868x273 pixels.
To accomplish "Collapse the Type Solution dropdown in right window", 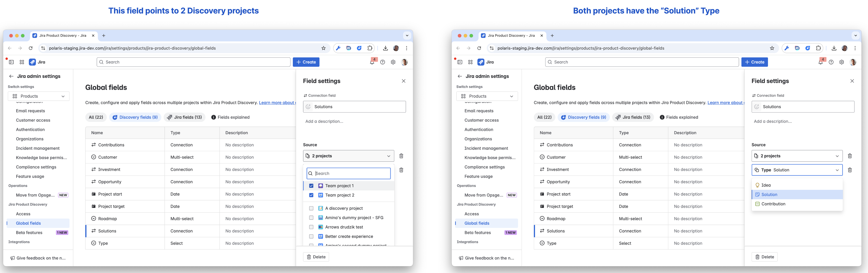I will [x=797, y=170].
